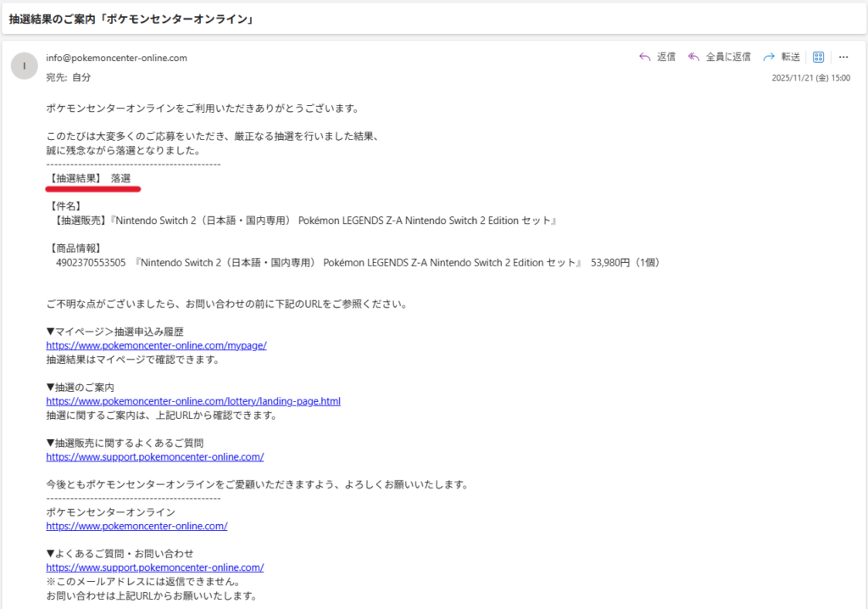
Task: Click the underlined 【抽選結果】 落選 text
Action: coord(90,178)
